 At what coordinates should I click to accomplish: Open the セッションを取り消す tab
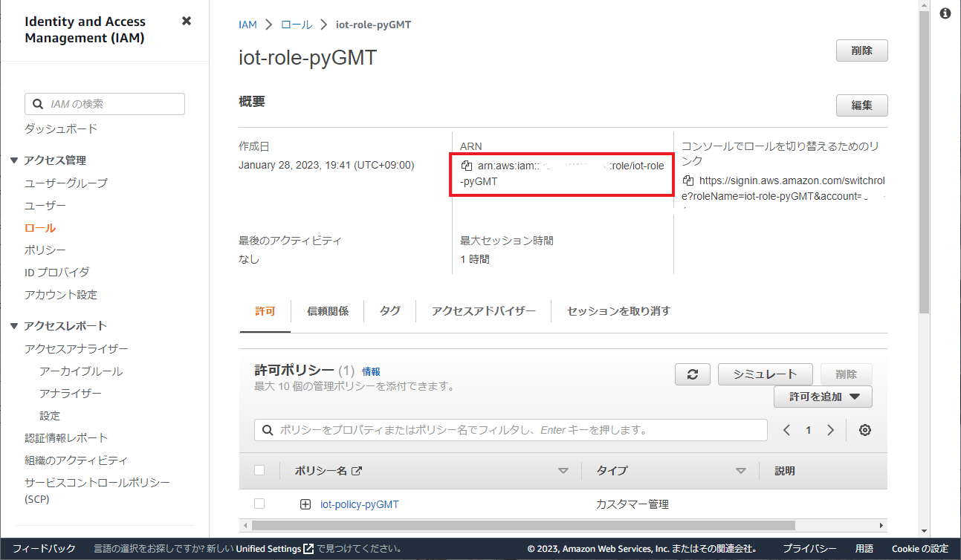coord(618,311)
